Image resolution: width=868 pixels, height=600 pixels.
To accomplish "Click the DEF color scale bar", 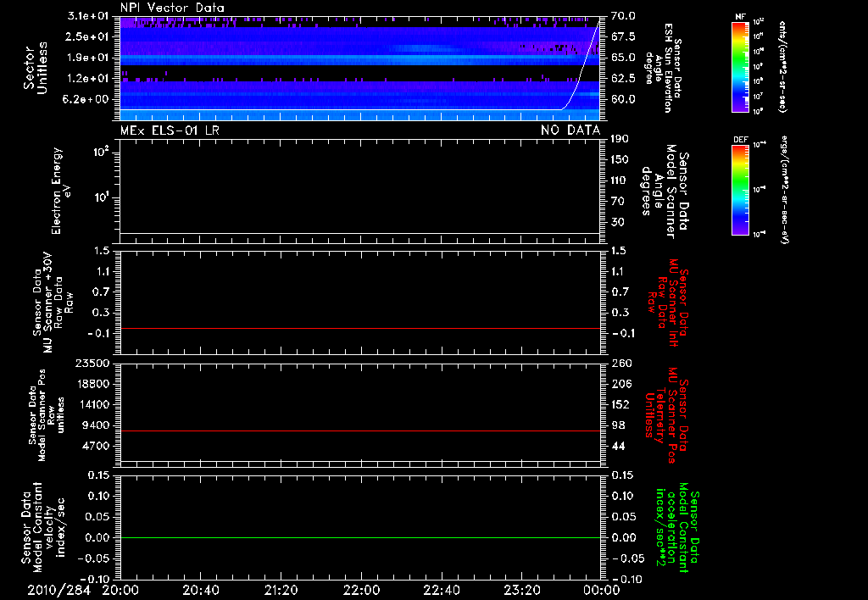I will click(x=740, y=190).
